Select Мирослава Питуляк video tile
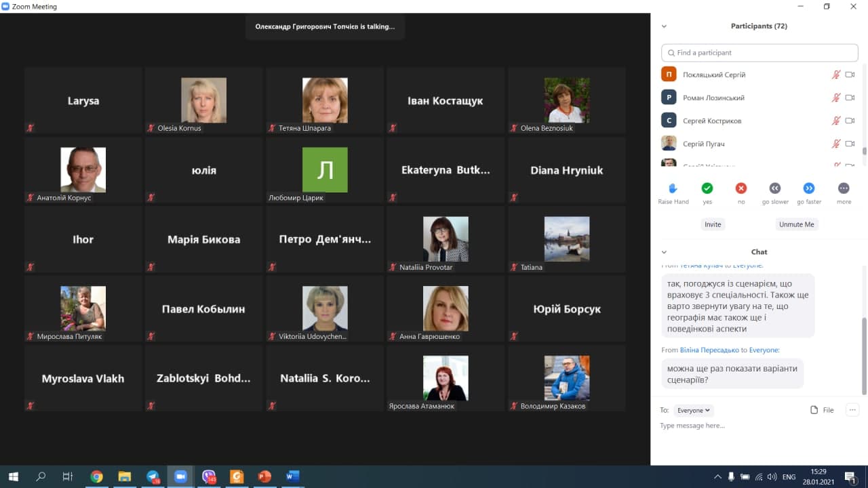 (x=83, y=308)
